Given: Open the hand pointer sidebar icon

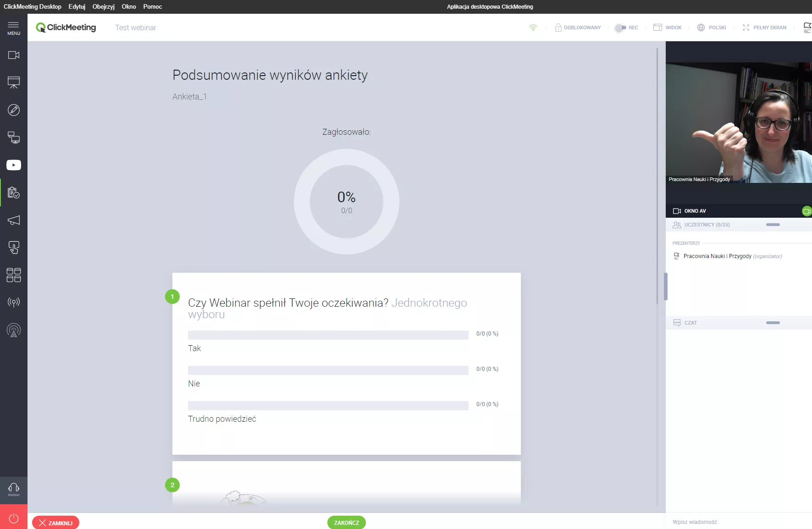Looking at the screenshot, I should click(14, 248).
